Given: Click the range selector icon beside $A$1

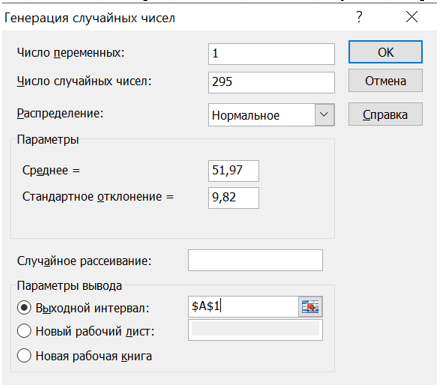Looking at the screenshot, I should click(x=310, y=307).
